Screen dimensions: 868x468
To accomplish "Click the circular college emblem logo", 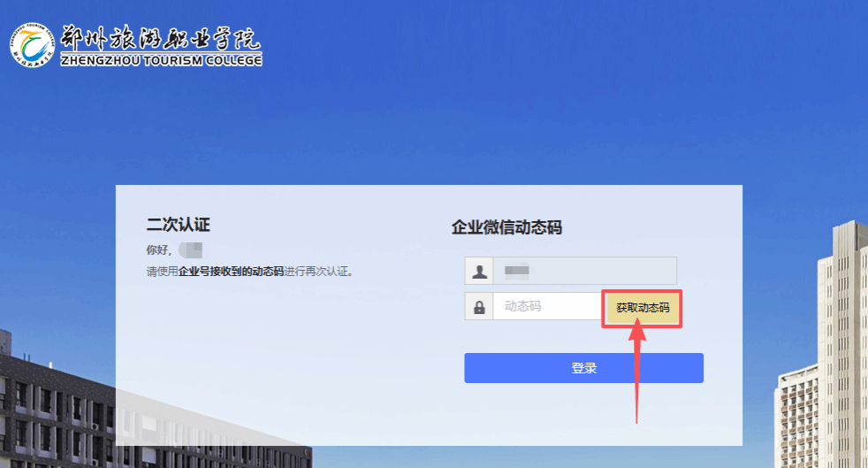I will coord(32,42).
